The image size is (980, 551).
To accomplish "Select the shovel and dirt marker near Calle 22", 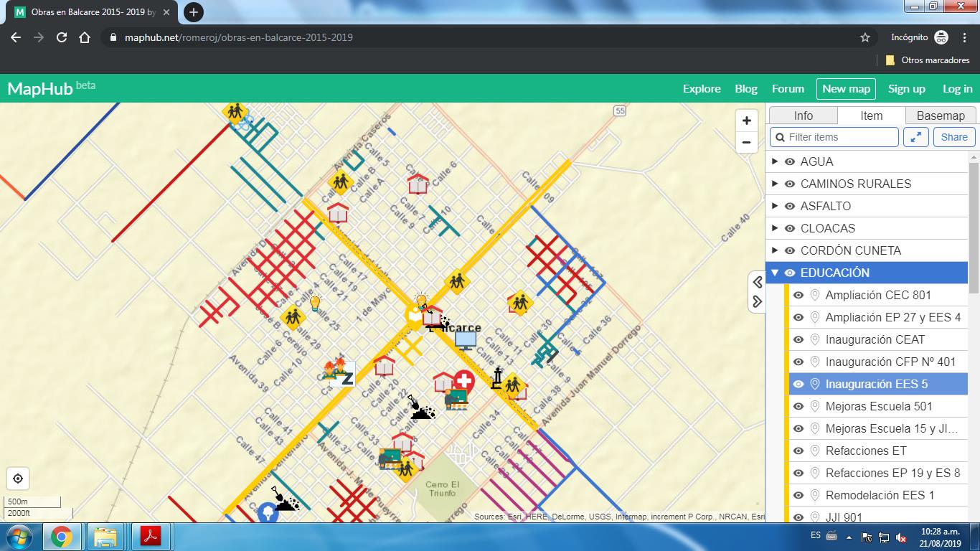I will (422, 408).
